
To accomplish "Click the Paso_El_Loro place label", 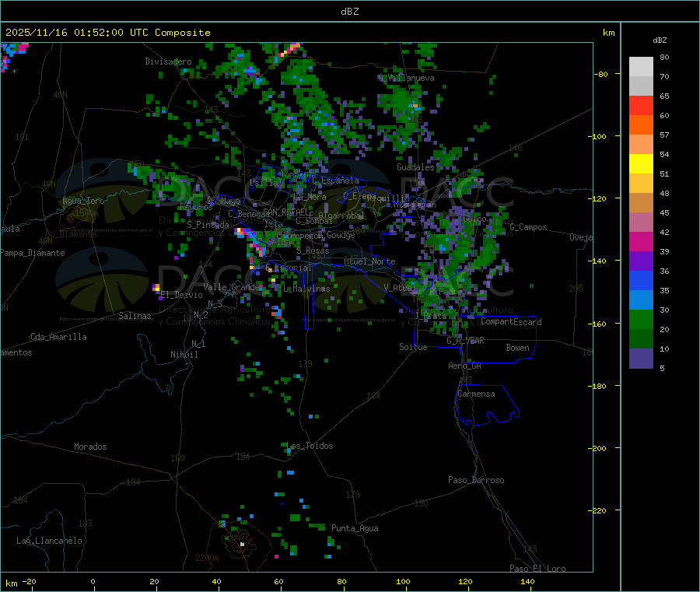I will point(537,569).
